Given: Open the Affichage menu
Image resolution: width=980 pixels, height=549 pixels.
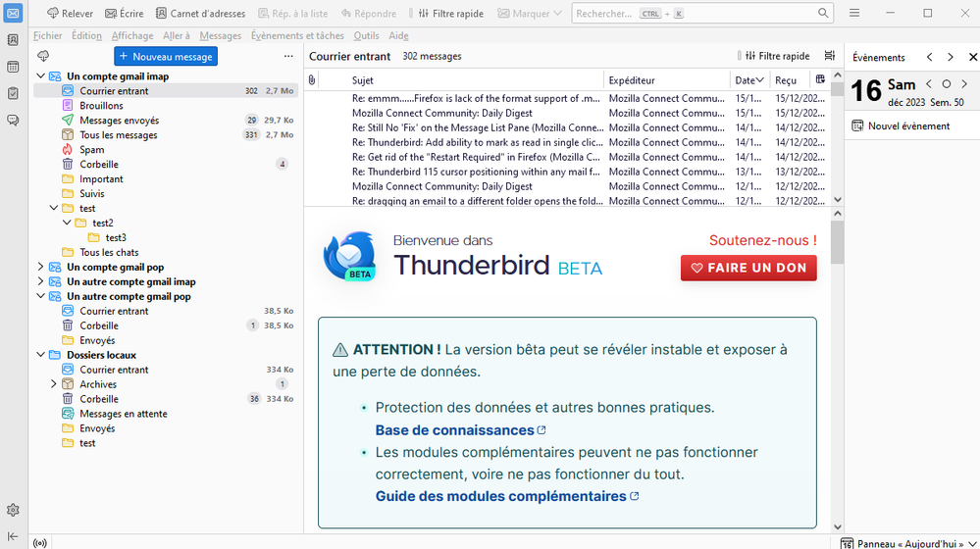Looking at the screenshot, I should point(132,35).
